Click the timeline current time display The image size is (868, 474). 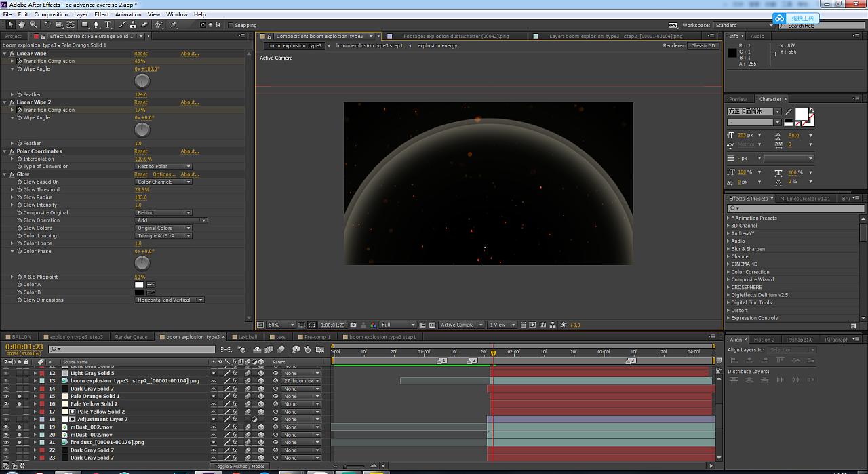pyautogui.click(x=24, y=347)
